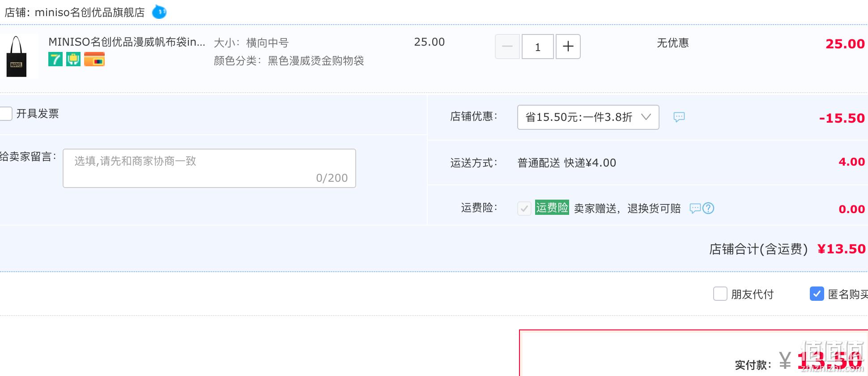Click the 大小：横向中号 size text

pyautogui.click(x=251, y=43)
